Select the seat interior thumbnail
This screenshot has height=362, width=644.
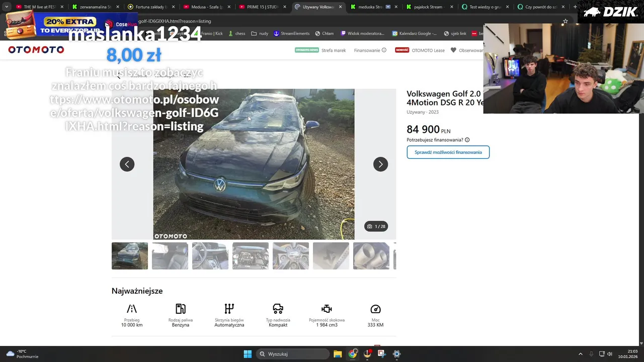pyautogui.click(x=170, y=256)
